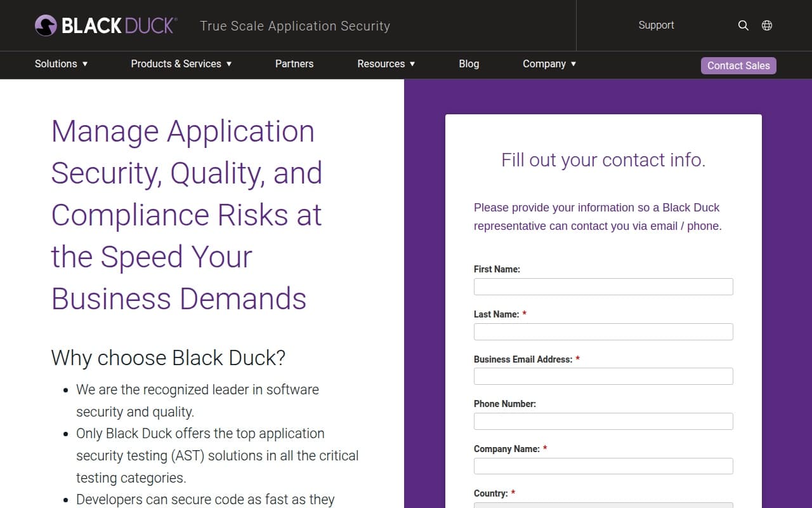Select the Company Name input field
The width and height of the screenshot is (812, 508).
coord(603,465)
